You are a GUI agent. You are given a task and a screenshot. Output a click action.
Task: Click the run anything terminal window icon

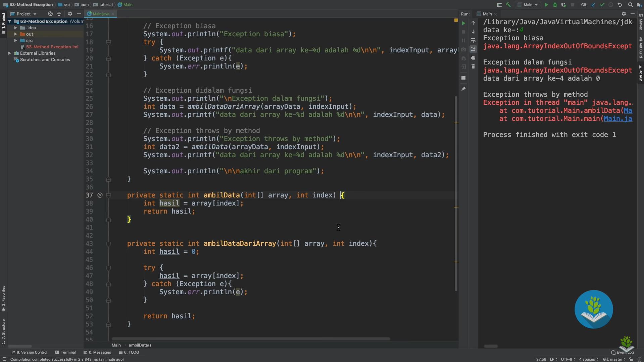499,5
